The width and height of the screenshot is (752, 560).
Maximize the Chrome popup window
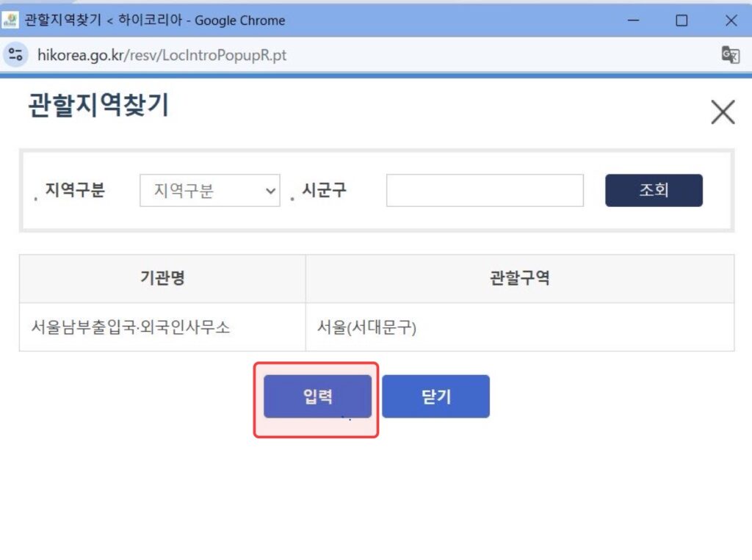coord(681,20)
